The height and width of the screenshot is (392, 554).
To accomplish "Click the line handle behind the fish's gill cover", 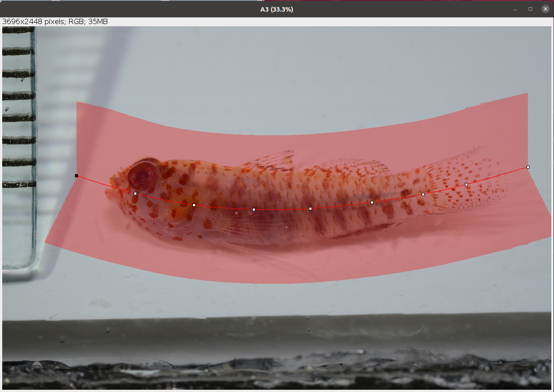I will (x=194, y=205).
